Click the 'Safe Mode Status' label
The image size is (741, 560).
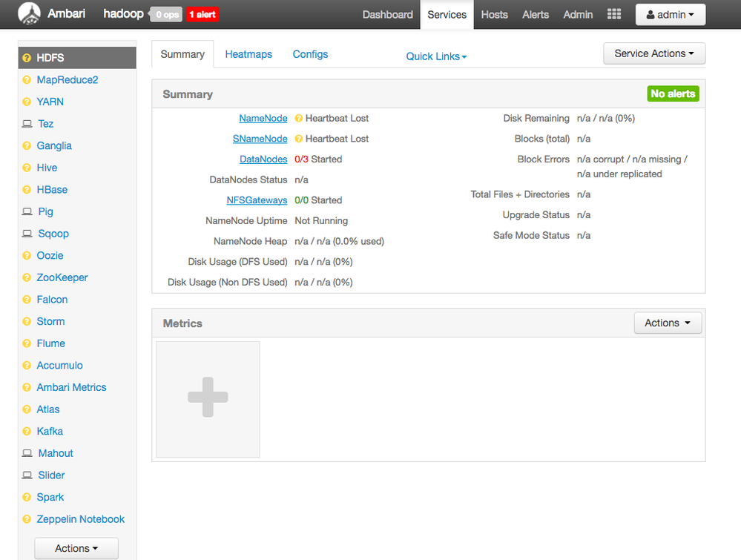point(531,235)
